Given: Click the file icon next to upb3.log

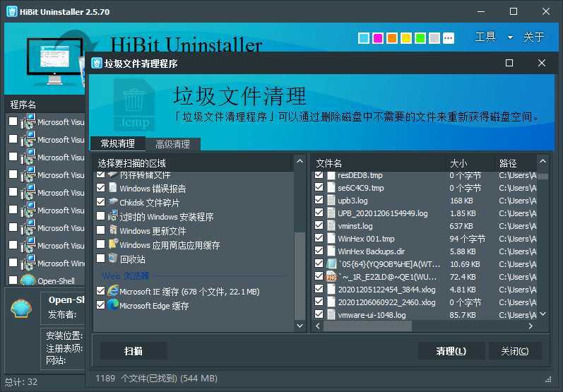Looking at the screenshot, I should [x=331, y=201].
